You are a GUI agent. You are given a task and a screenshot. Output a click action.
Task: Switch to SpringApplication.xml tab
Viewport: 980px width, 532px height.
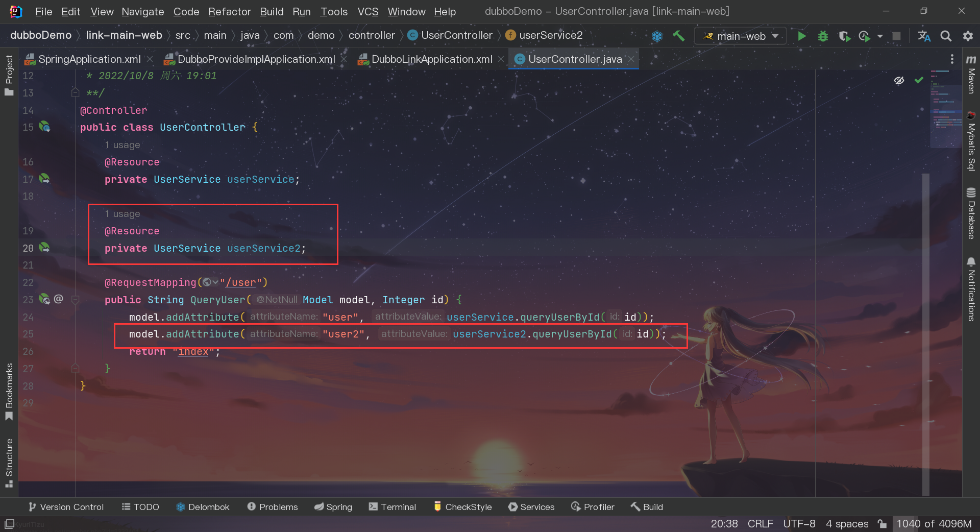pyautogui.click(x=83, y=59)
